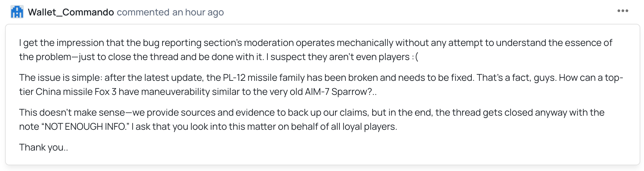Viewport: 644px width, 171px height.
Task: Click the "Thank you.." closing line
Action: [x=44, y=147]
